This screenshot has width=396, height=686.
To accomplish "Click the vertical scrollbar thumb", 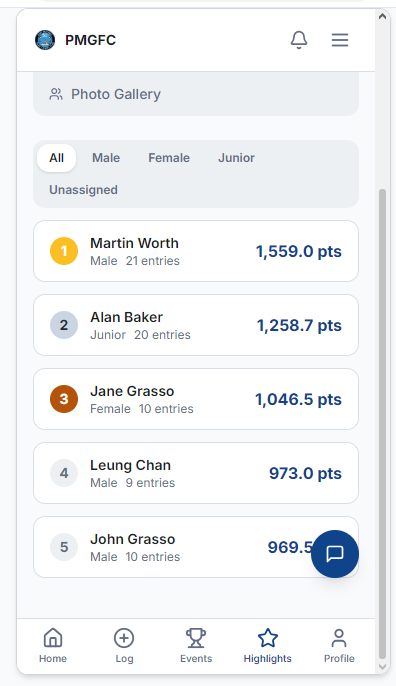I will pyautogui.click(x=382, y=424).
